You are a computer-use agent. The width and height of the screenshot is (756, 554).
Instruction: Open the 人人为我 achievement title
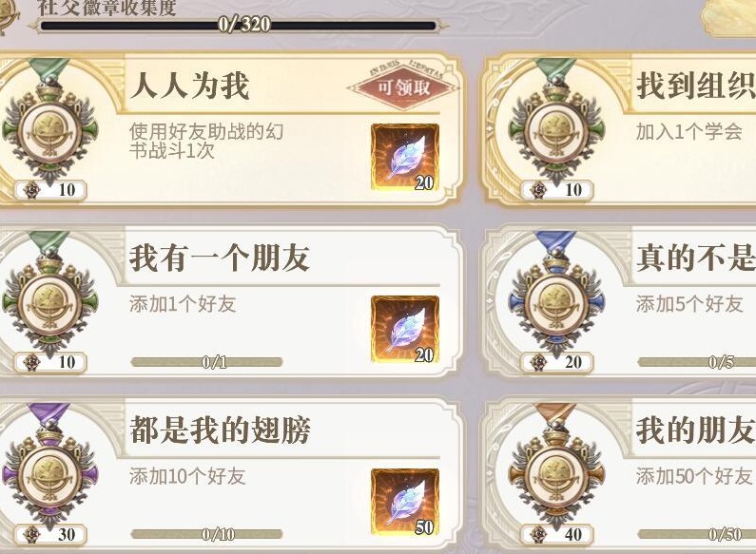190,86
